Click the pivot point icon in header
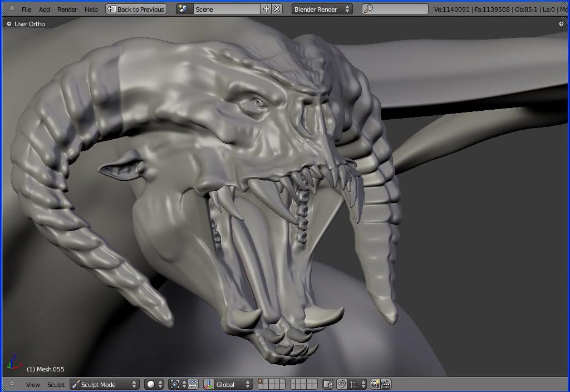 175,384
